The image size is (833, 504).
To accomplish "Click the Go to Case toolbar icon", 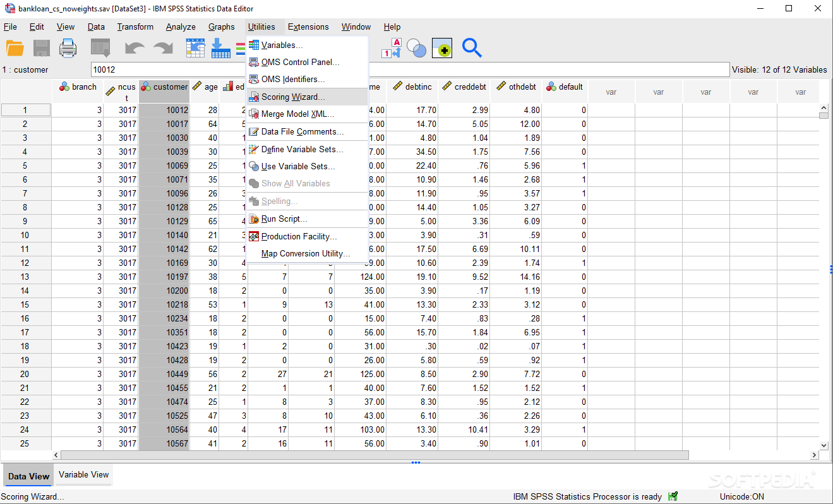I will [x=195, y=48].
